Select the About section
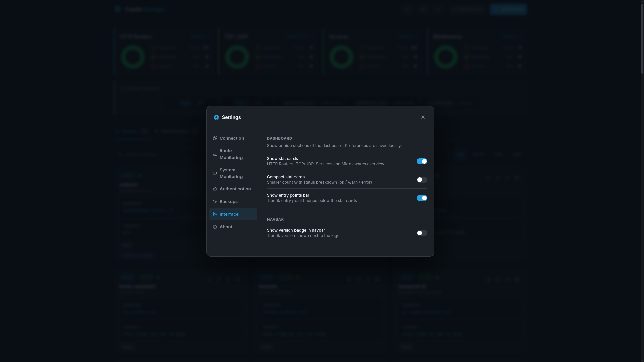The image size is (644, 362). click(225, 227)
